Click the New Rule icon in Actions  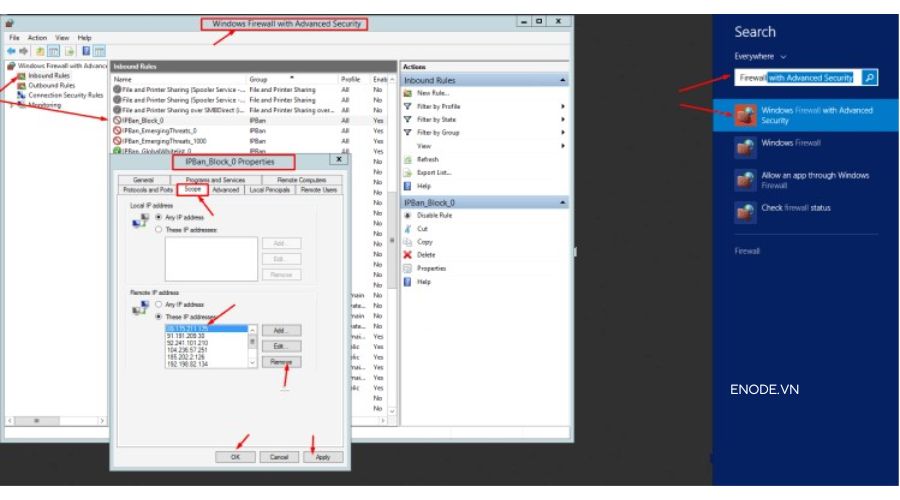pyautogui.click(x=408, y=93)
